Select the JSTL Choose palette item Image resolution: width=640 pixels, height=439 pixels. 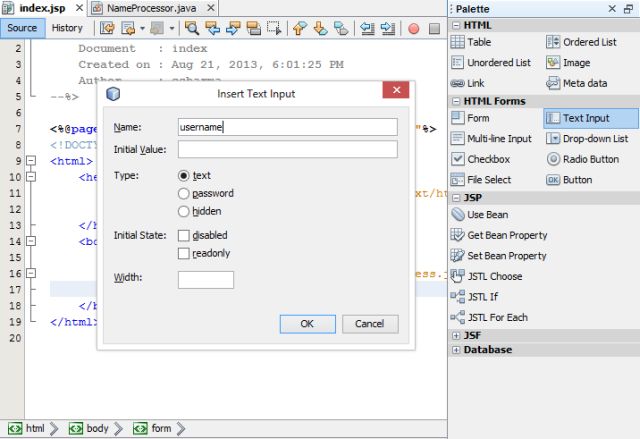487,276
